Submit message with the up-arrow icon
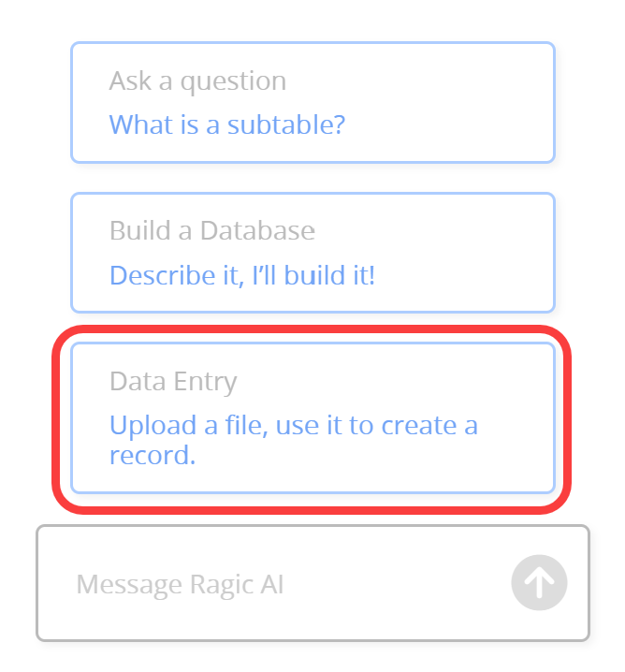Image resolution: width=625 pixels, height=672 pixels. (539, 583)
